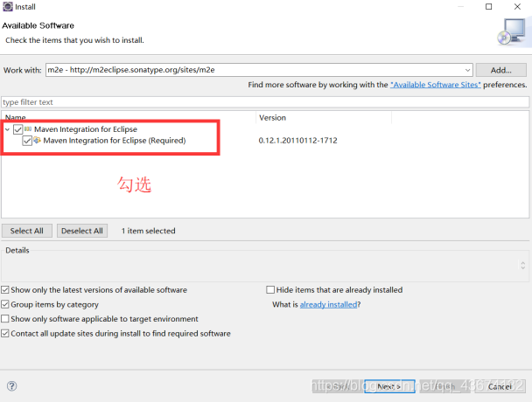
Task: Toggle the Maven Integration for Eclipse category checkbox
Action: click(18, 129)
